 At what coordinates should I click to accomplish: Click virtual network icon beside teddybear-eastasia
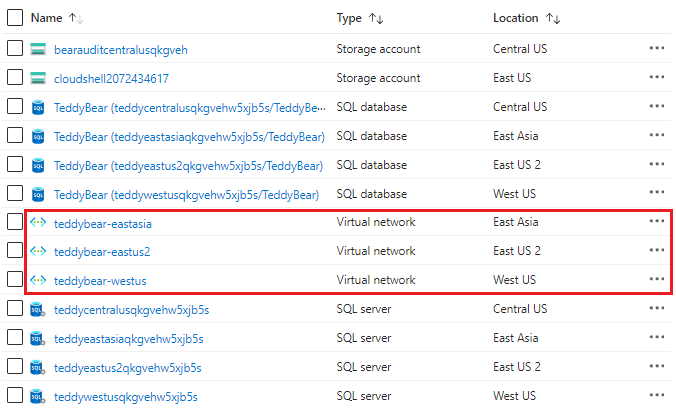point(38,222)
